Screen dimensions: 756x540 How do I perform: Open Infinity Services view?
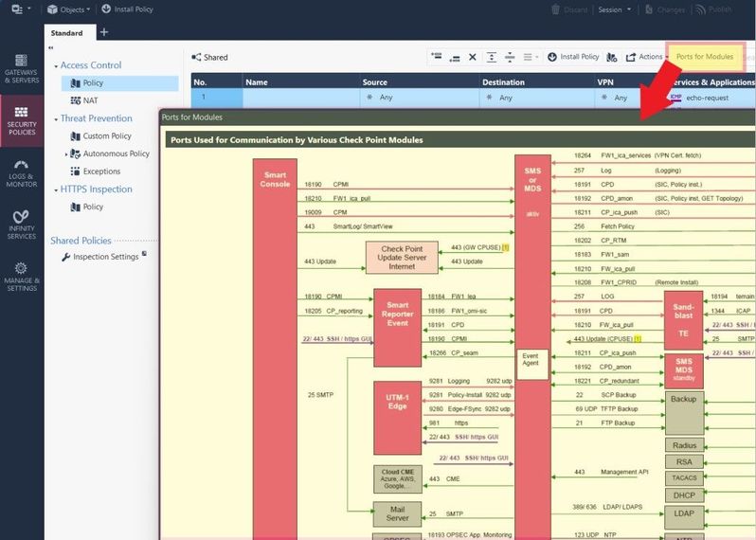[21, 225]
